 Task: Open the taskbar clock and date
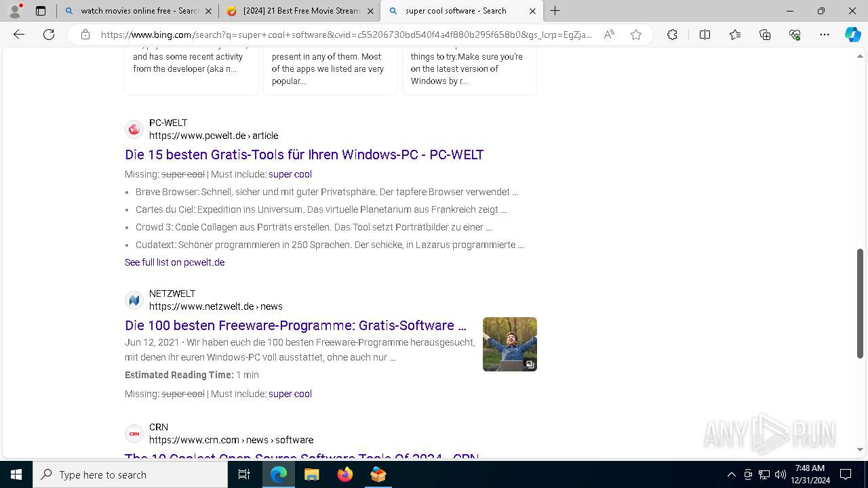click(810, 474)
